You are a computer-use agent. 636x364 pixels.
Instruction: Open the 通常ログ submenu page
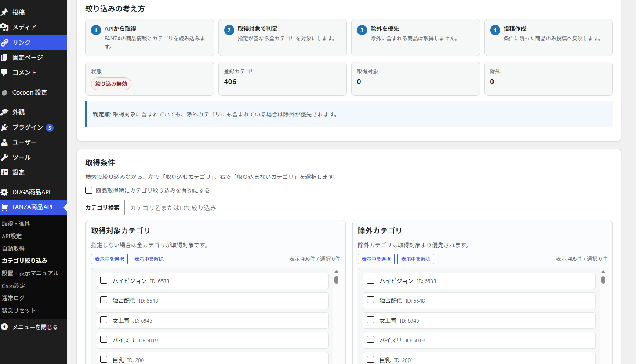point(13,298)
